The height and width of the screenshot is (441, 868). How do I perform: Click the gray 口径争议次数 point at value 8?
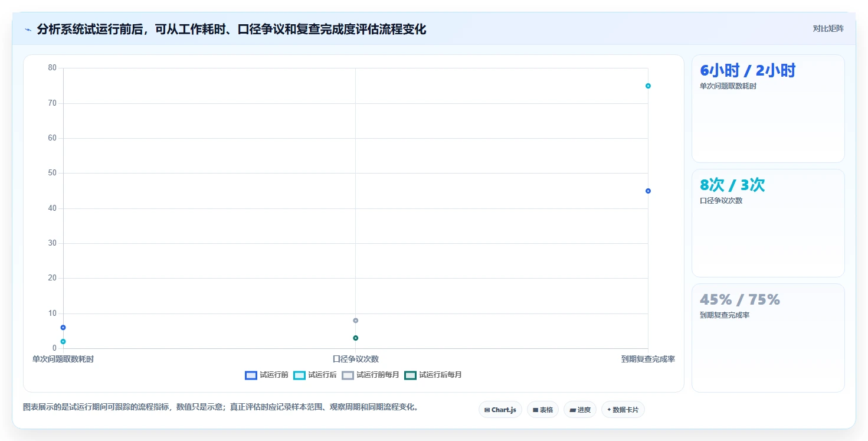[x=355, y=321]
